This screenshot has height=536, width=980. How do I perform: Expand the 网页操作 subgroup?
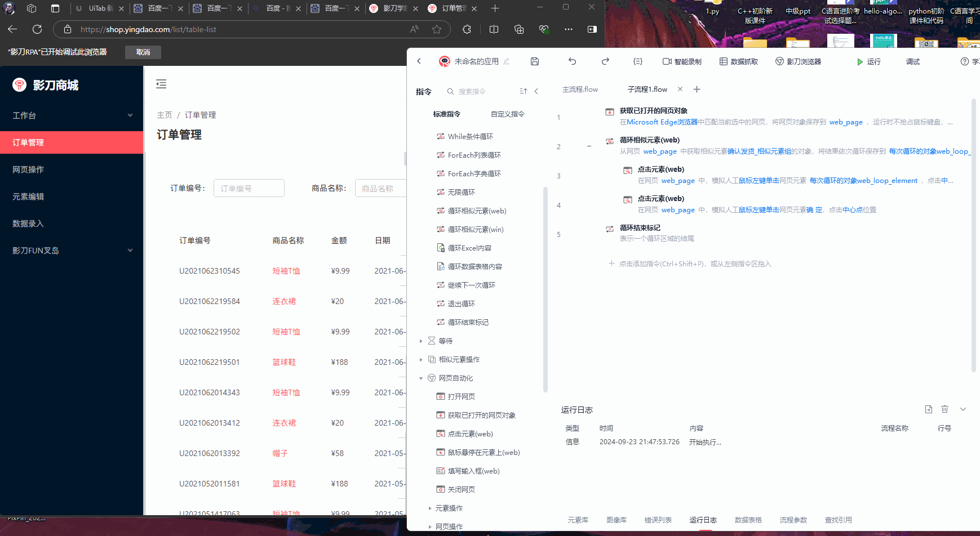pos(430,526)
